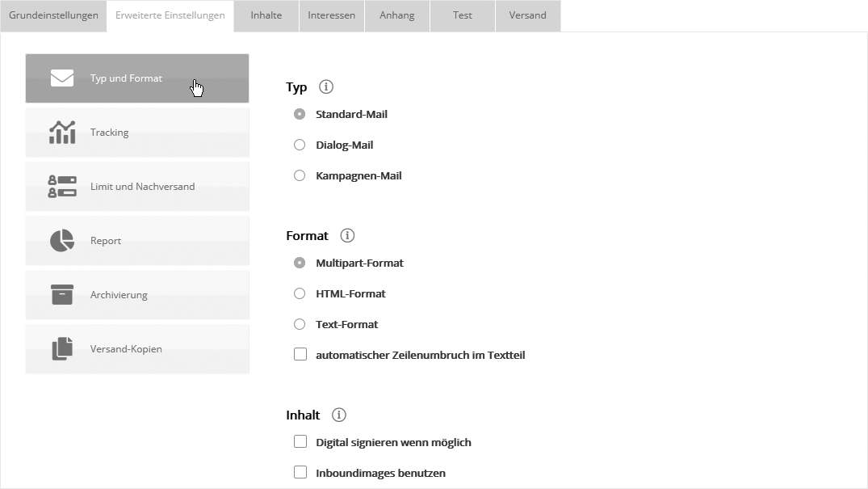The image size is (868, 489).
Task: Select the Dialog-Mail radio option
Action: click(300, 145)
